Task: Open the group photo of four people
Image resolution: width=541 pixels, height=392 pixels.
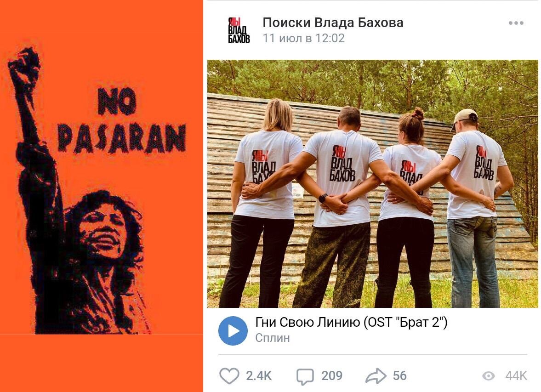Action: pos(373,183)
